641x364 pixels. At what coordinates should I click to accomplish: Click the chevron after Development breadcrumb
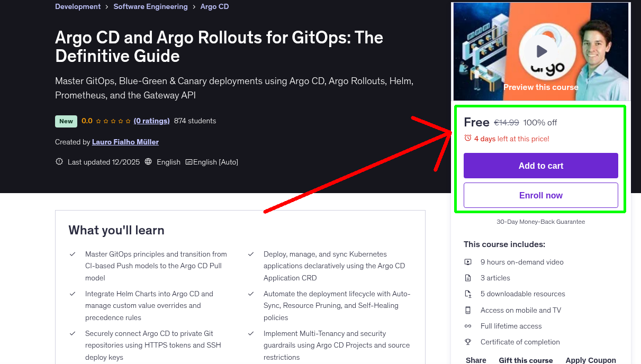[106, 6]
